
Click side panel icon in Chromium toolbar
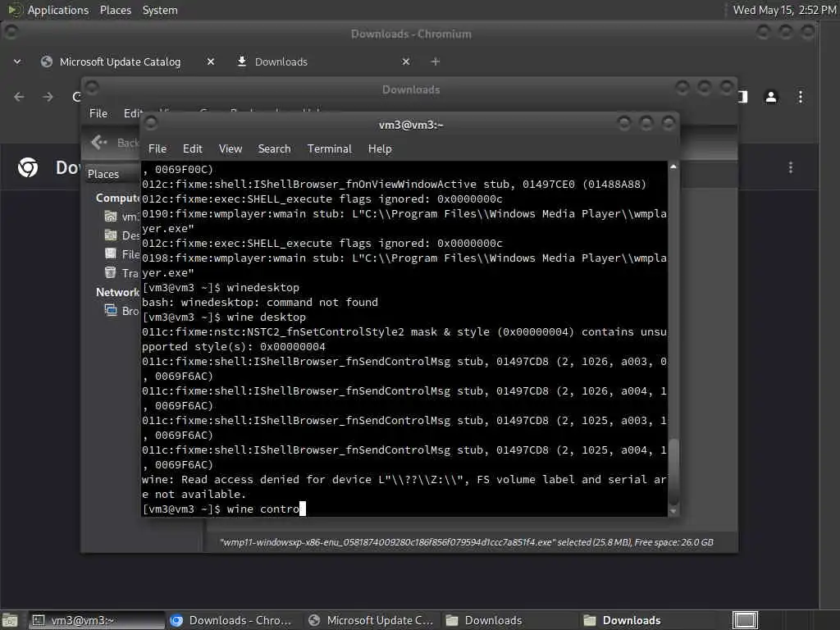(x=742, y=97)
